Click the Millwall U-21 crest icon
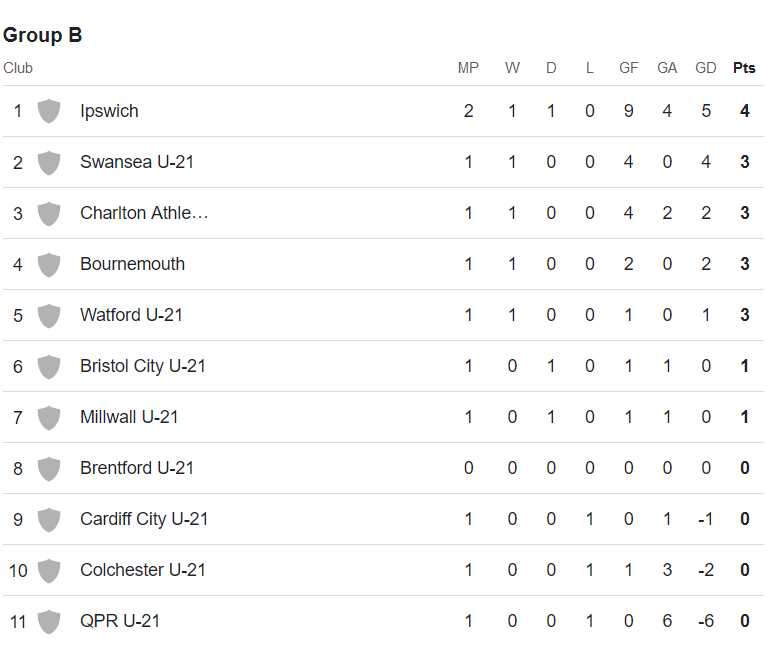 click(x=49, y=417)
